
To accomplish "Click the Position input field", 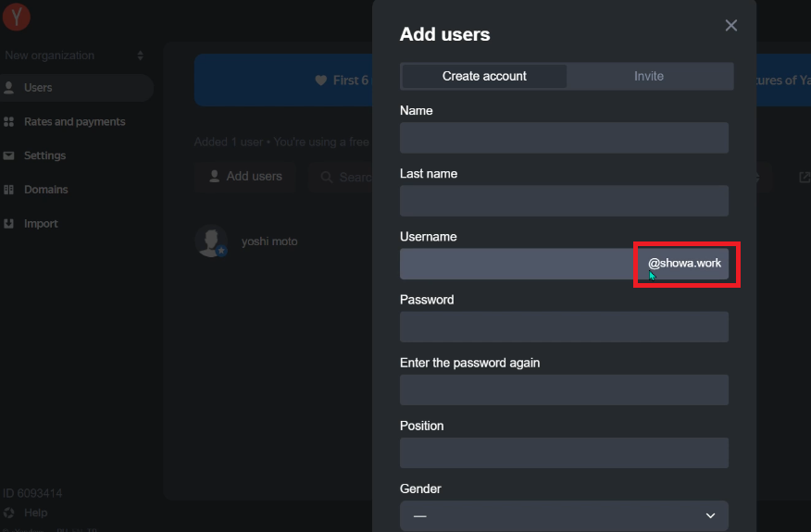I will [564, 452].
